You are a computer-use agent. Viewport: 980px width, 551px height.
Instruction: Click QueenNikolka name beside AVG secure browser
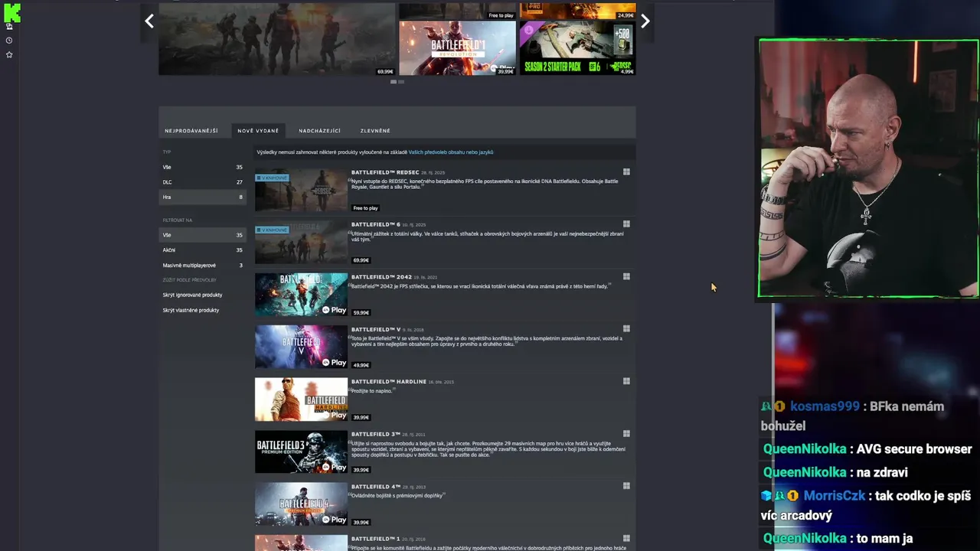point(805,449)
